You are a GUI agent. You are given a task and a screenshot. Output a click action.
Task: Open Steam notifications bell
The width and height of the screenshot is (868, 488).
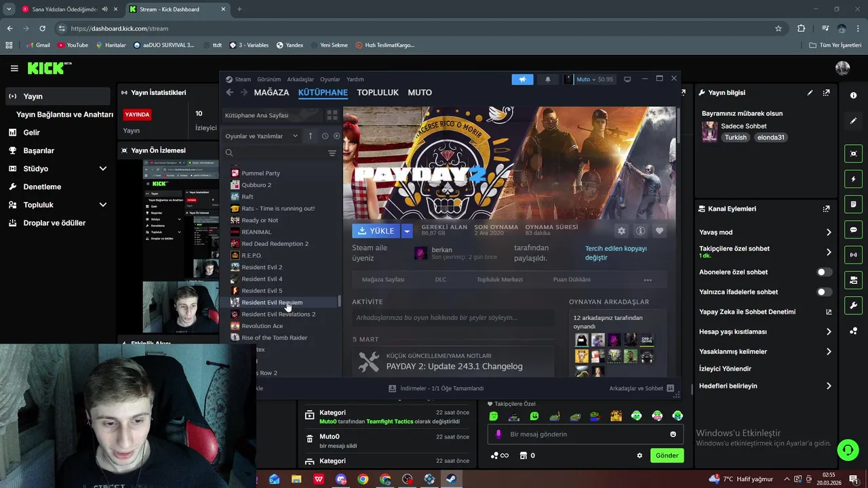[x=548, y=79]
